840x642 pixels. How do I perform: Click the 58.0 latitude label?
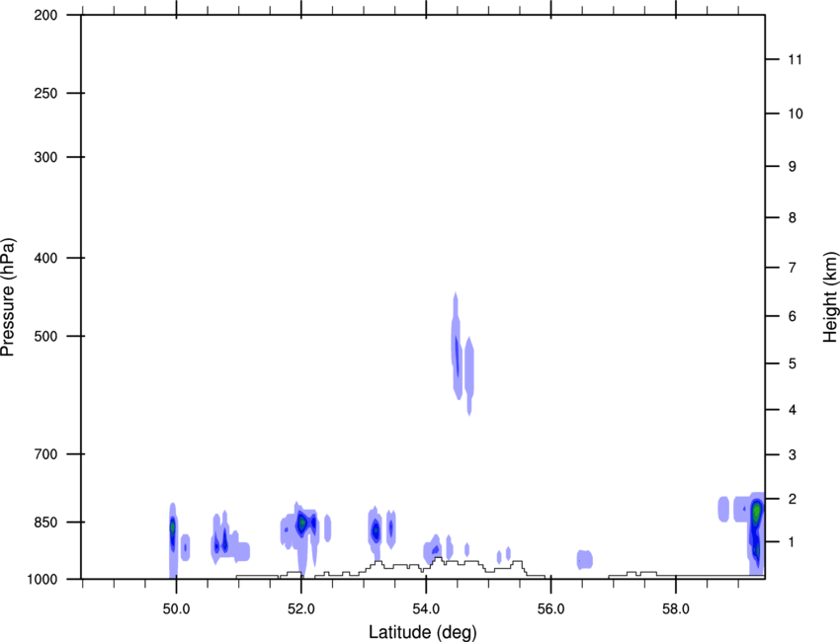[x=676, y=609]
